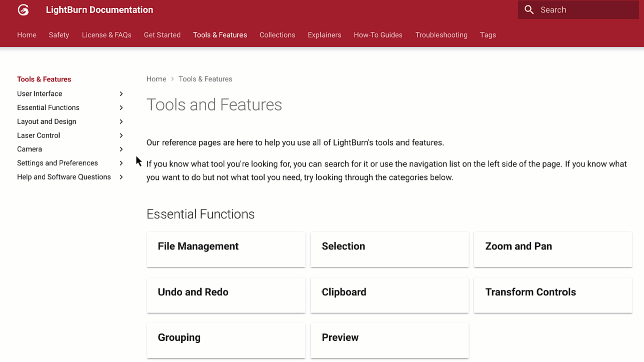This screenshot has width=644, height=362.
Task: Expand the Layout and Design chevron
Action: [121, 122]
